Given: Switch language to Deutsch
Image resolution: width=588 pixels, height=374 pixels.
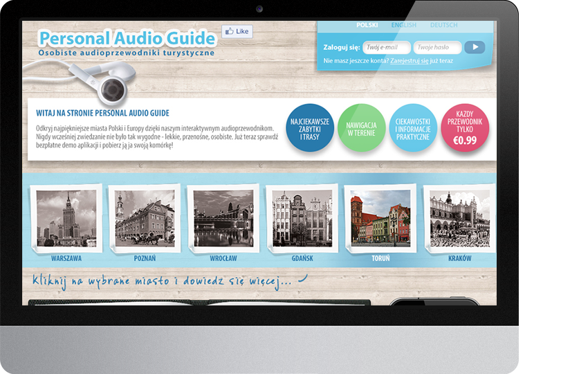Looking at the screenshot, I should (443, 26).
